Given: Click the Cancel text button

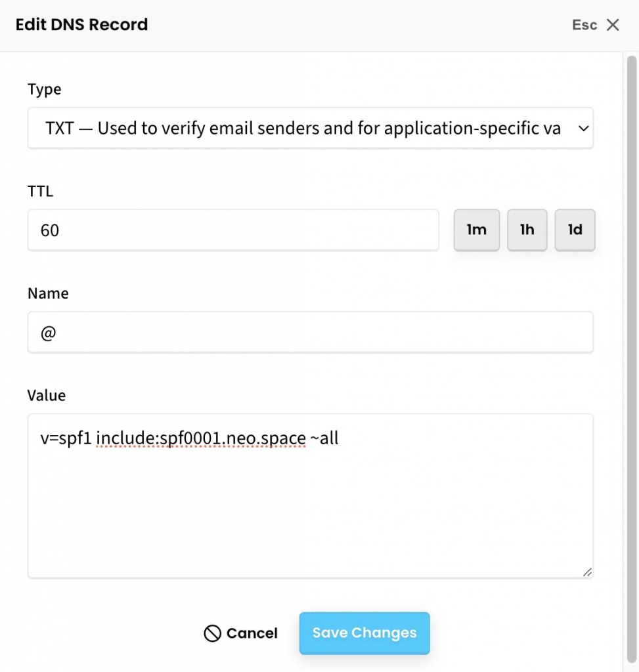Looking at the screenshot, I should pyautogui.click(x=252, y=633).
